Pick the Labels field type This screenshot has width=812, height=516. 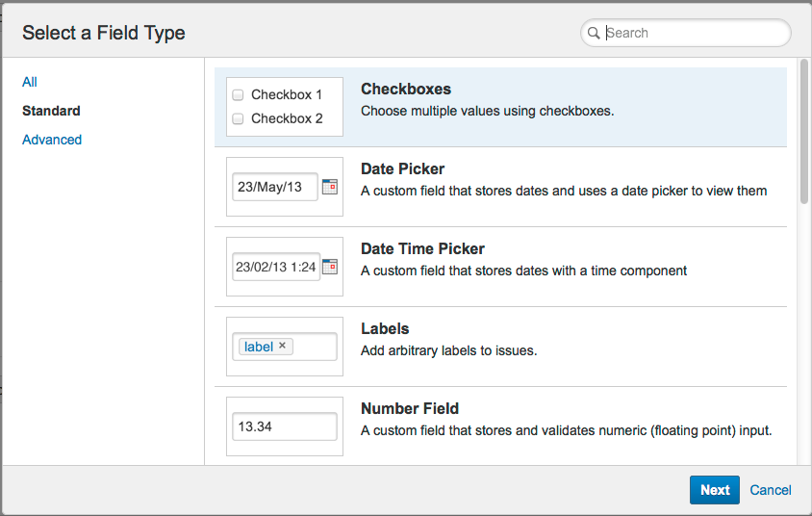coord(385,329)
